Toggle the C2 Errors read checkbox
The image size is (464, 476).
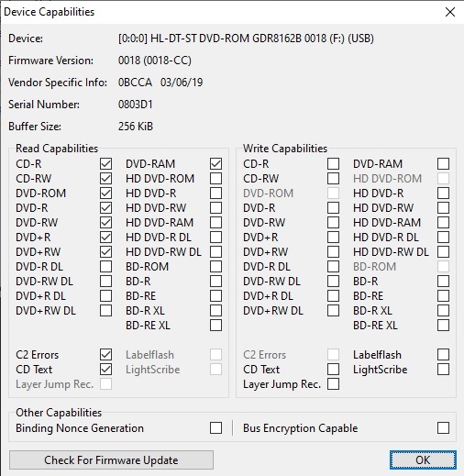click(x=105, y=355)
